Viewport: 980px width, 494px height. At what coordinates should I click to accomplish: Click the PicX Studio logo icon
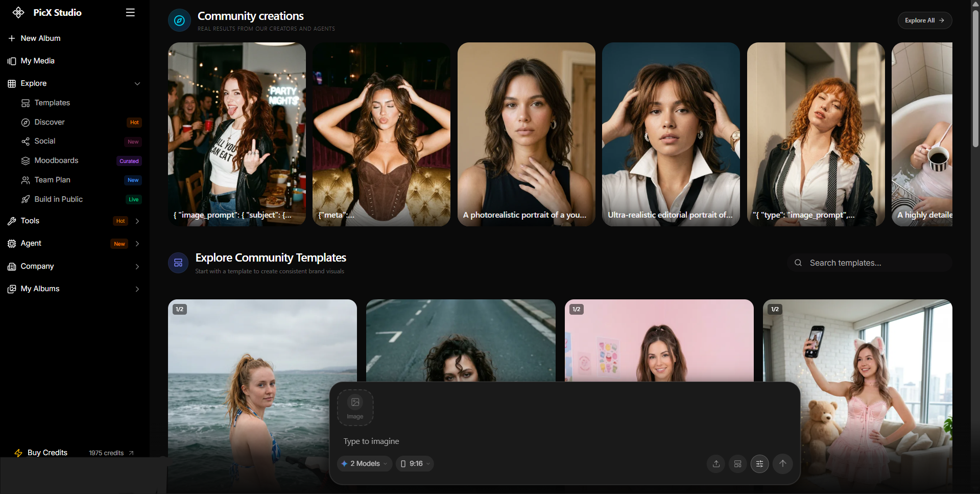point(18,13)
